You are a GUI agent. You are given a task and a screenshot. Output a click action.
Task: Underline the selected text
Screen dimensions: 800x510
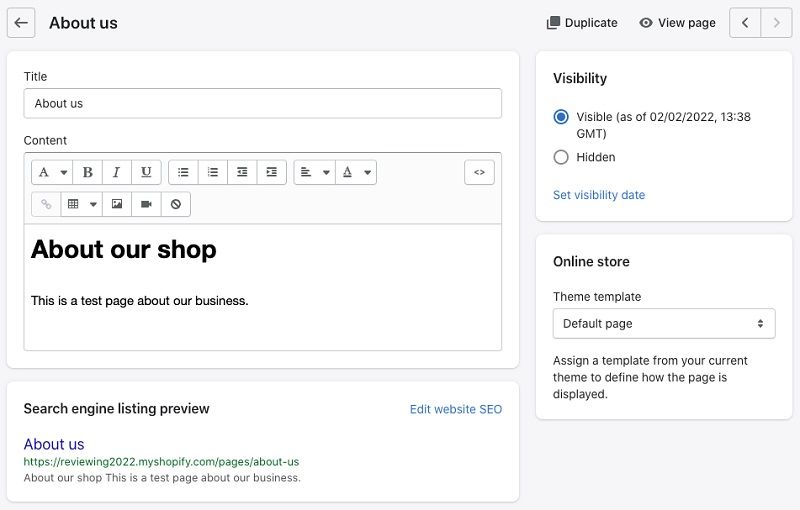(146, 172)
